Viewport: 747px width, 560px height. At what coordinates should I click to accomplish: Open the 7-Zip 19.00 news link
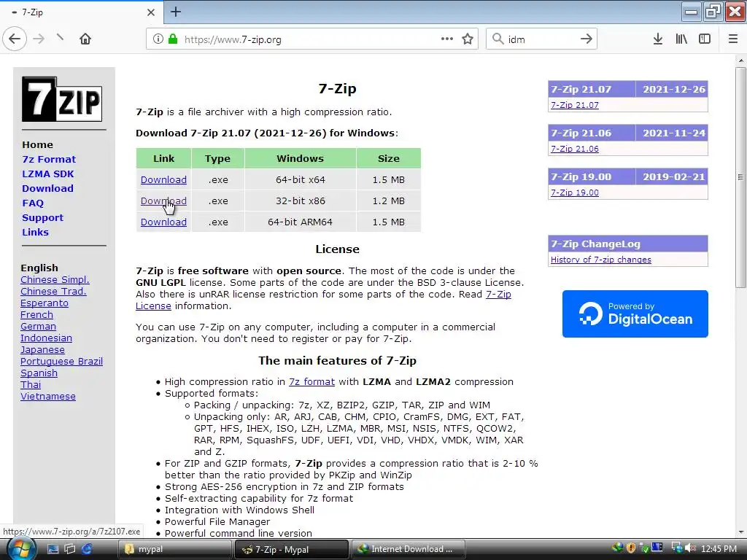pos(575,192)
